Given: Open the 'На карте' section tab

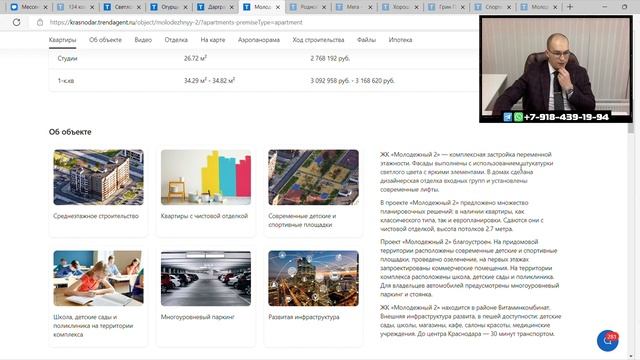Looking at the screenshot, I should tap(213, 40).
